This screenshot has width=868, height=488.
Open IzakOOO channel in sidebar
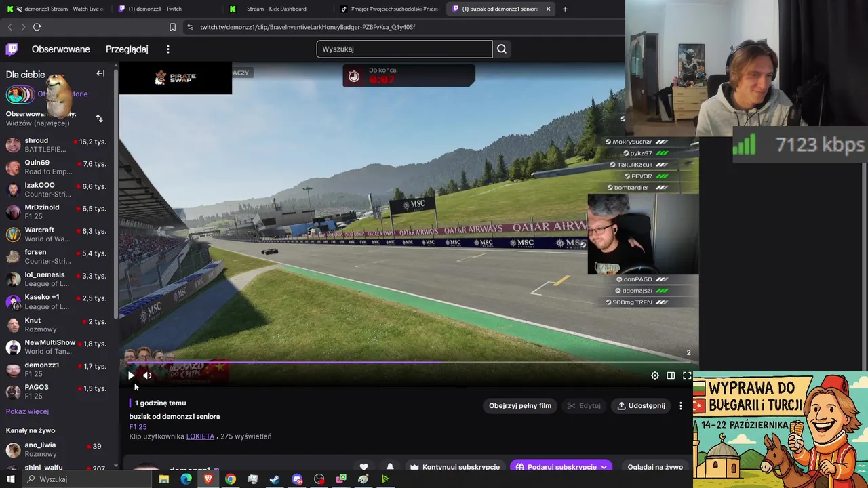coord(58,189)
